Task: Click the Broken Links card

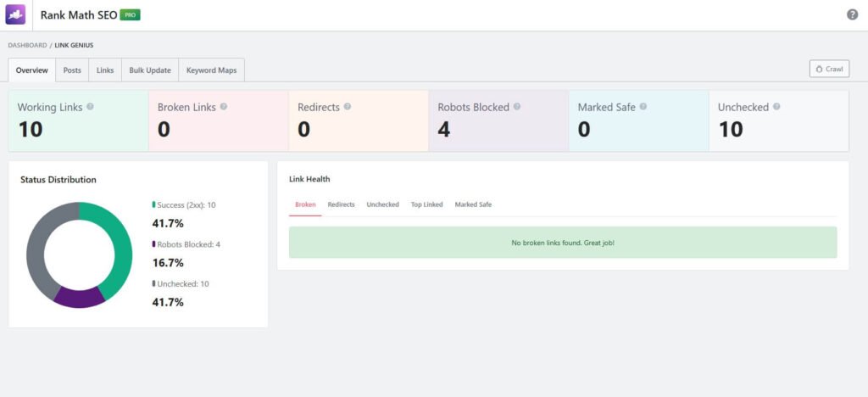Action: (x=219, y=121)
